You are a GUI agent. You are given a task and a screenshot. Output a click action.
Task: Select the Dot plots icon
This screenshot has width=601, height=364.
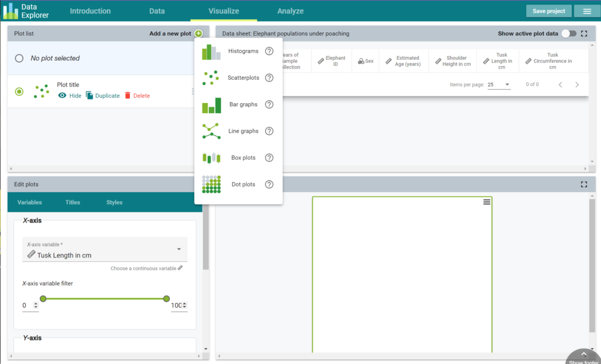point(211,184)
